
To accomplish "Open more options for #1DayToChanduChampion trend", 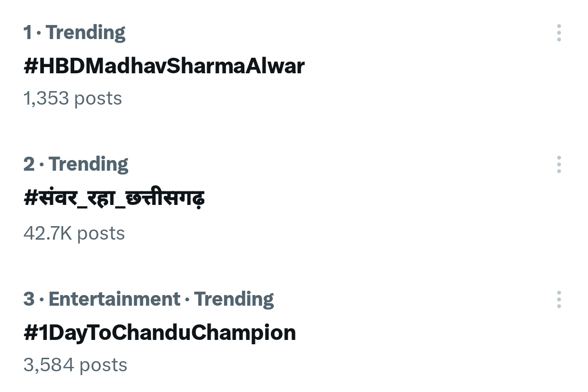I will [559, 299].
